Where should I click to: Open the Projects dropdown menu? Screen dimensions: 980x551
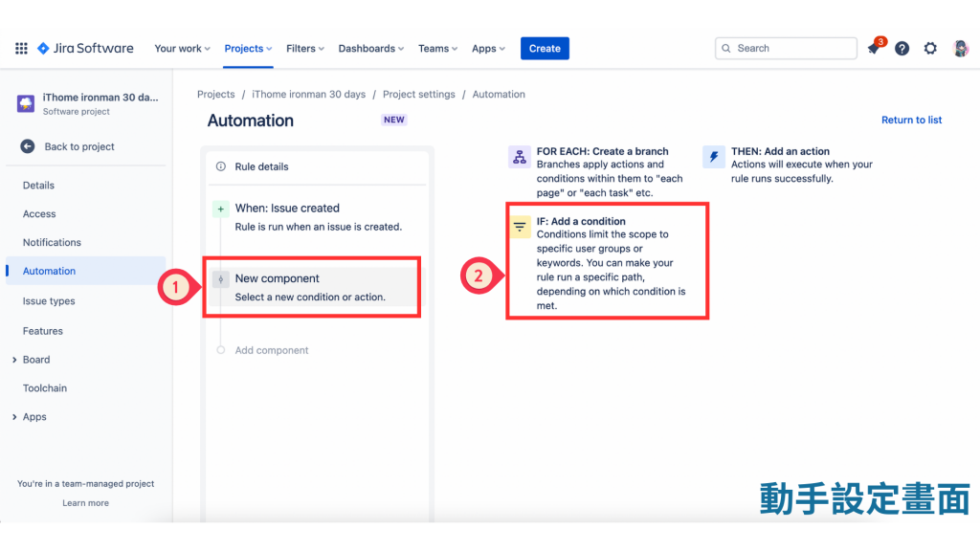pos(248,48)
